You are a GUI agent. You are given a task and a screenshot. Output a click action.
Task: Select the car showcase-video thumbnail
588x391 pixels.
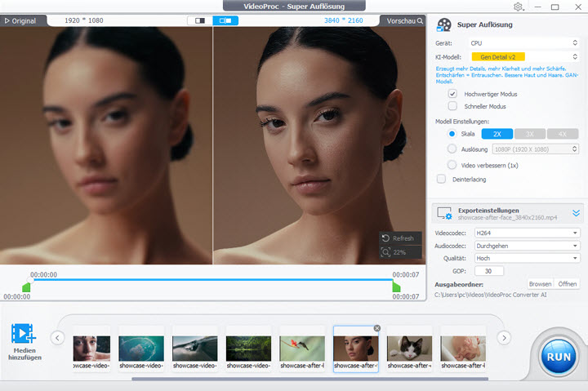195,349
